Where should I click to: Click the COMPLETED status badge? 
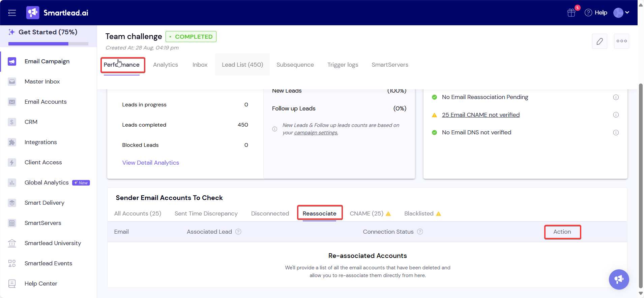pos(191,36)
